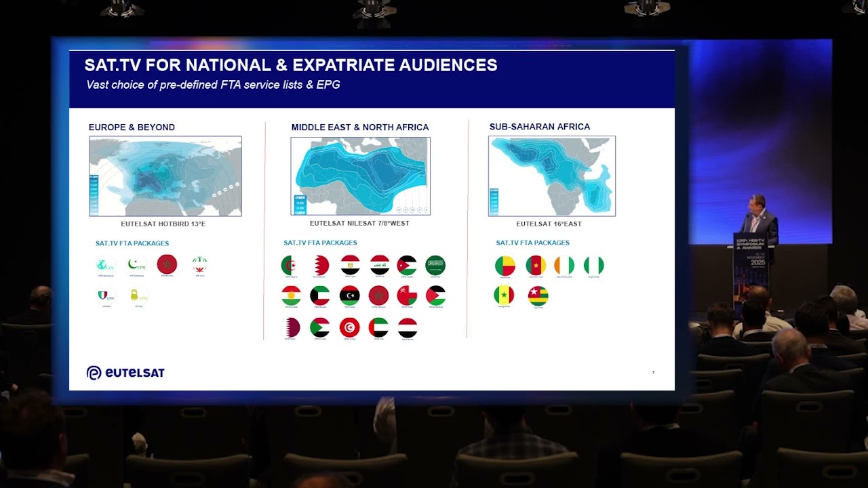
Task: Click the slide page number at bottom right
Action: pos(653,372)
